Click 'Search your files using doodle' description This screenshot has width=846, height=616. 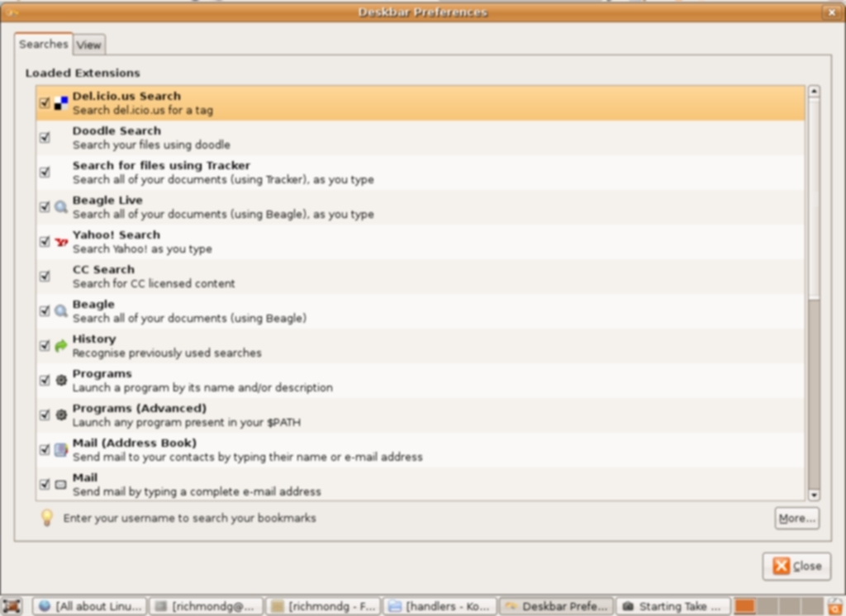tap(152, 145)
